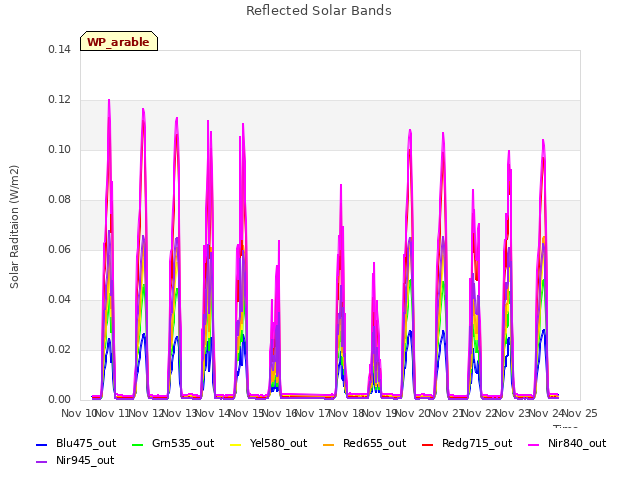Click the Nov 18 x-axis date label
640x480 pixels.
[346, 413]
